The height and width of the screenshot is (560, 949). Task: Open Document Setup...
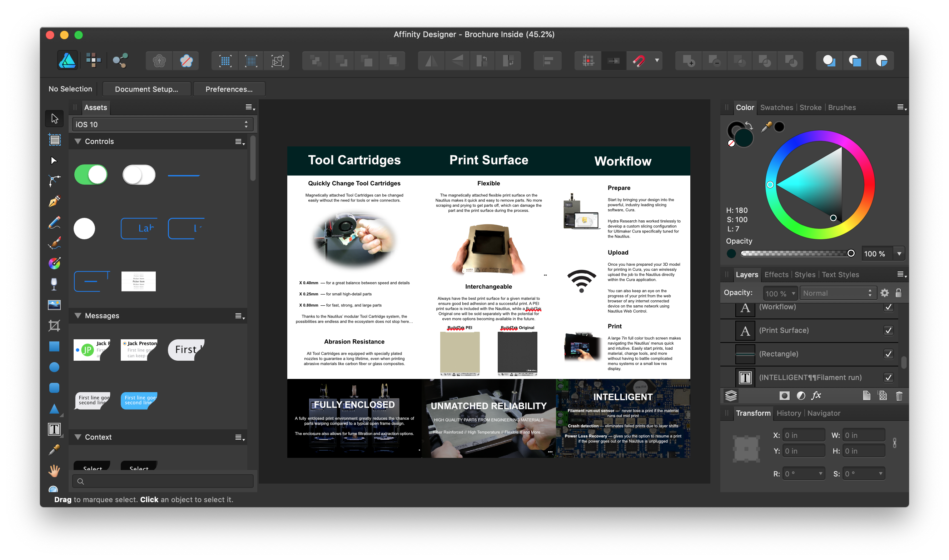(x=146, y=89)
